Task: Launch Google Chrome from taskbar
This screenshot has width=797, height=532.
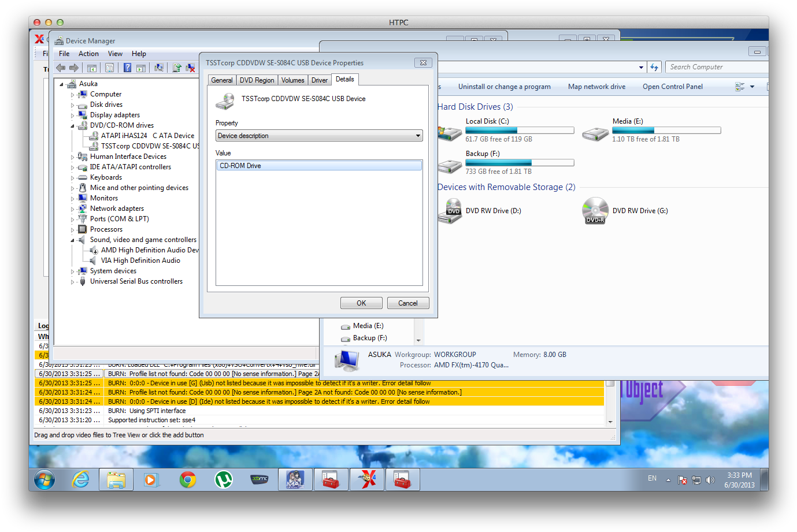Action: 188,479
